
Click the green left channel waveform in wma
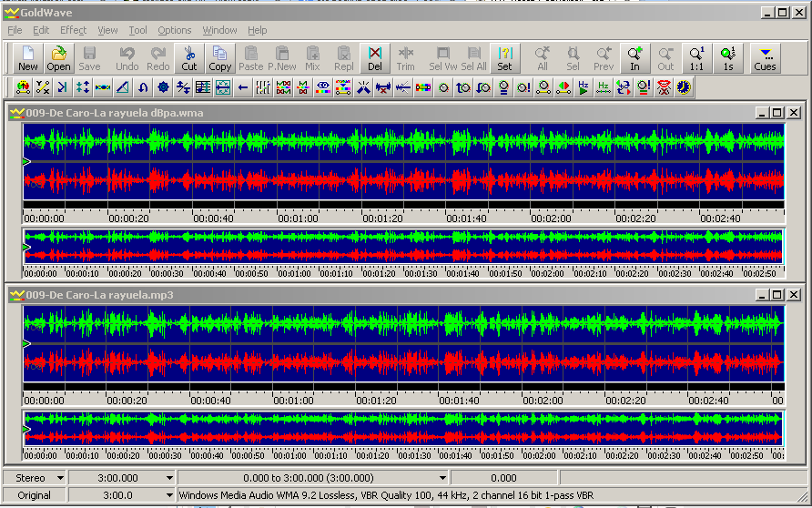pos(401,141)
